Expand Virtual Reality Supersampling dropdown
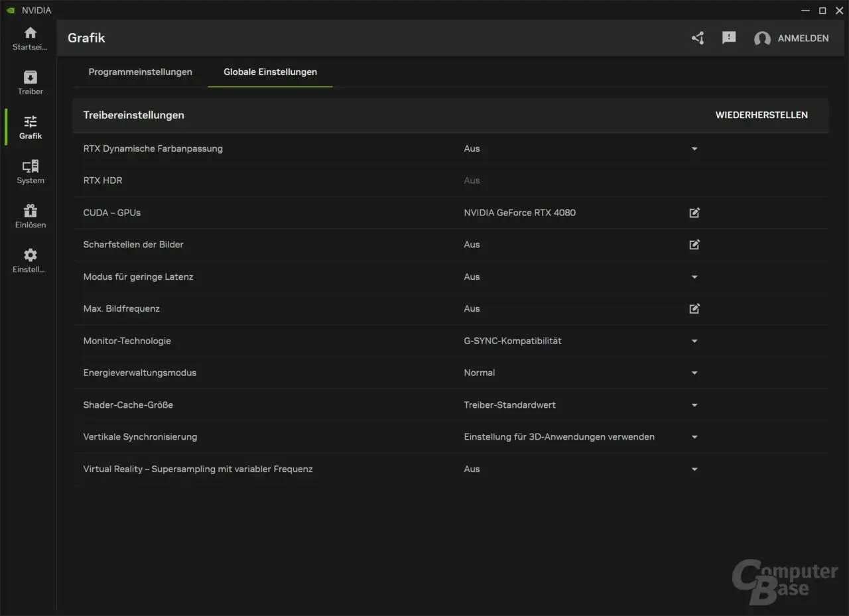Screen dimensions: 849x616 tap(694, 469)
